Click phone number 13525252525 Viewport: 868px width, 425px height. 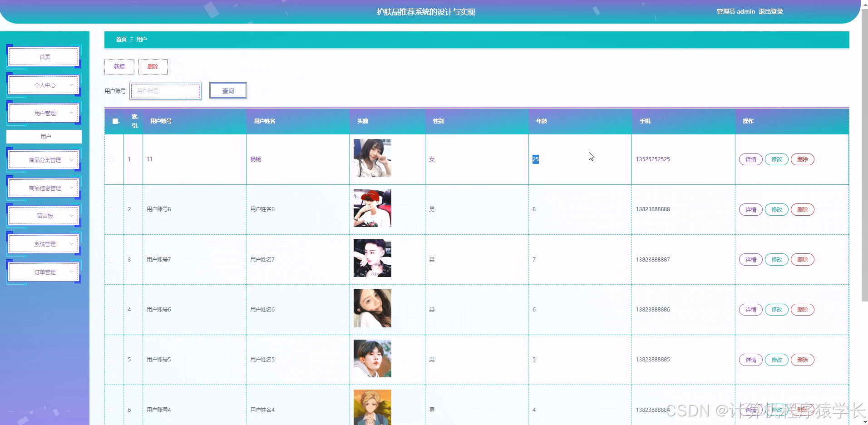pyautogui.click(x=653, y=159)
